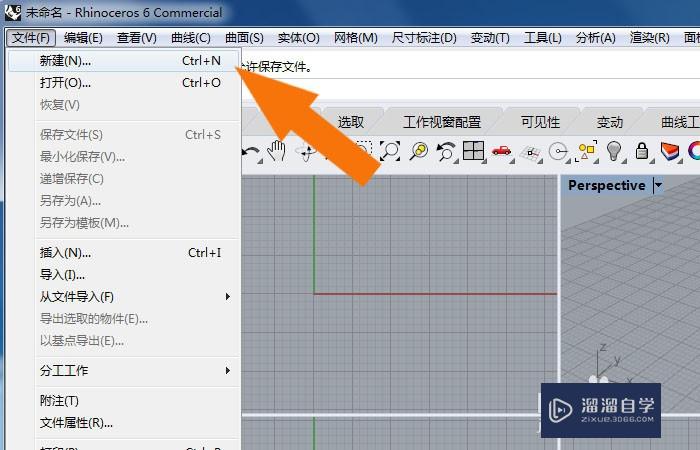Open the 曲线(C) menu

point(191,38)
